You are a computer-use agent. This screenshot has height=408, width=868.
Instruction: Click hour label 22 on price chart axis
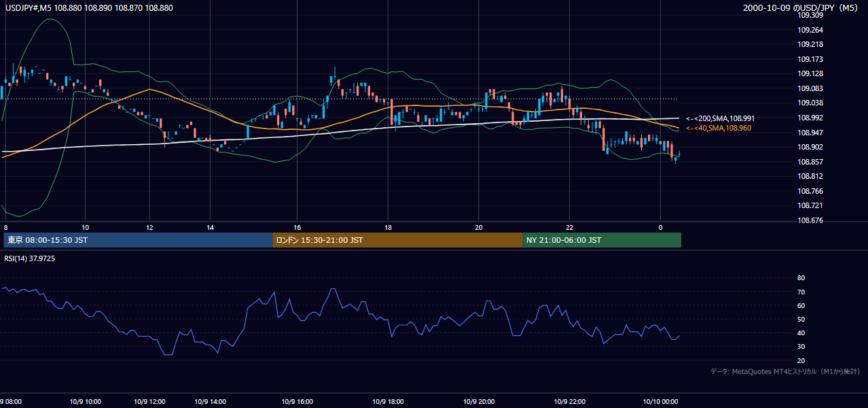(x=569, y=226)
